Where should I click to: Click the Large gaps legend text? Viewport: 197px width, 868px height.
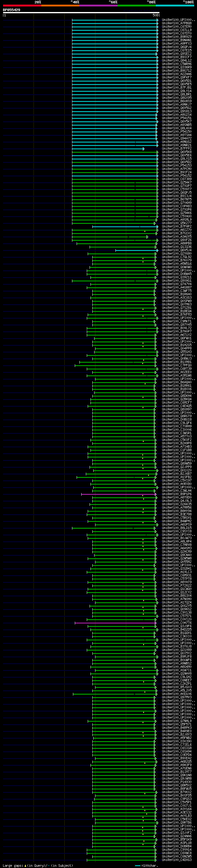(x=38, y=865)
